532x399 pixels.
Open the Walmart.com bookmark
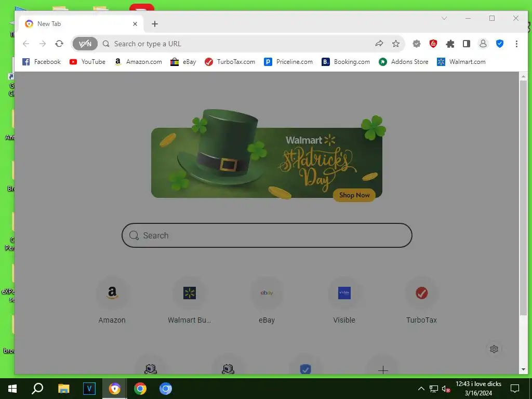click(461, 62)
